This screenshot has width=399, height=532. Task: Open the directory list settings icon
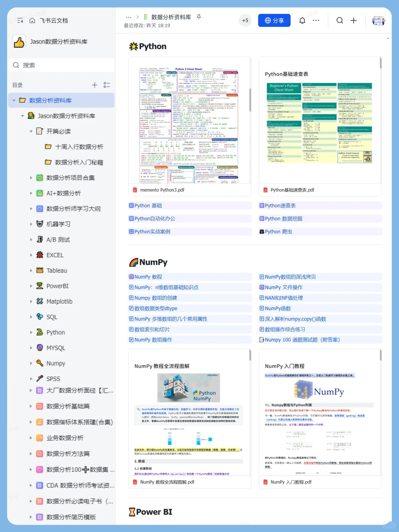click(x=107, y=85)
